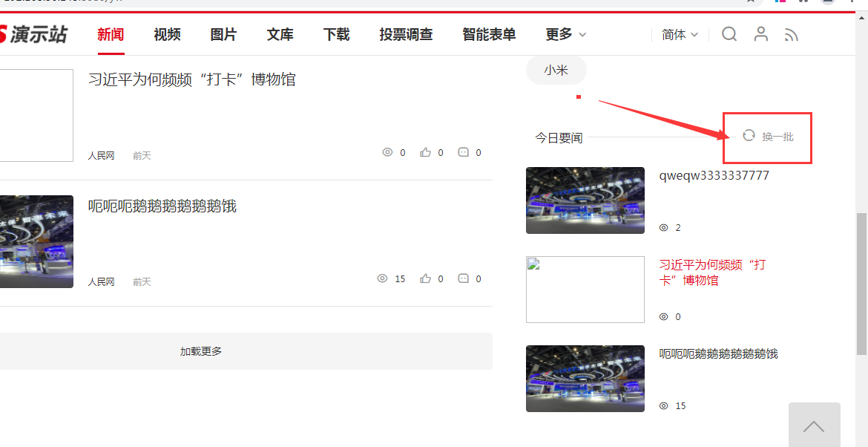Image resolution: width=868 pixels, height=447 pixels.
Task: Click 前天 date on 博物馆 article
Action: coord(142,156)
